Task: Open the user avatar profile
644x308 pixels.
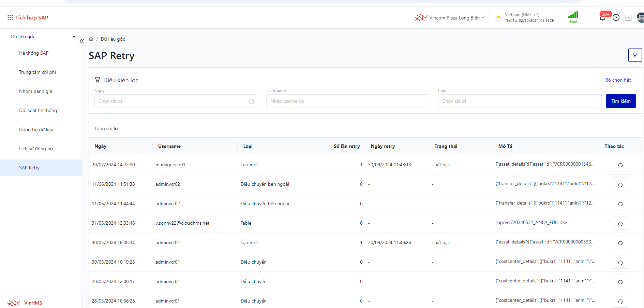Action: 640,17
